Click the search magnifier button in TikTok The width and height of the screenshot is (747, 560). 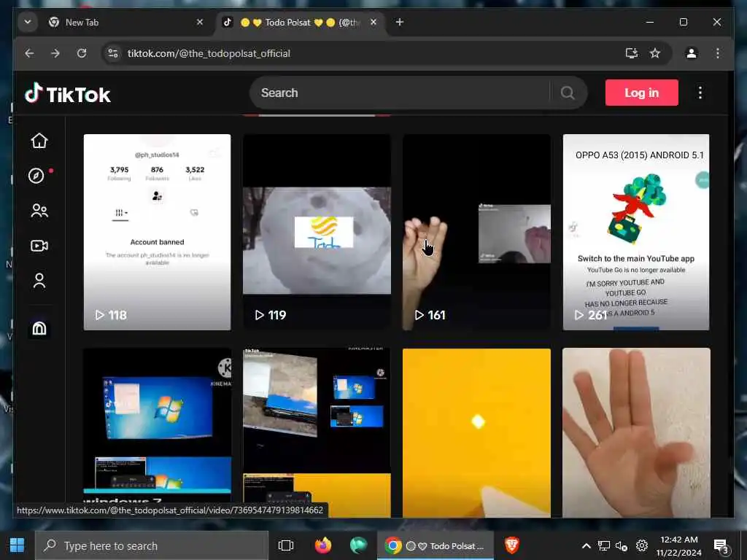[x=568, y=93]
